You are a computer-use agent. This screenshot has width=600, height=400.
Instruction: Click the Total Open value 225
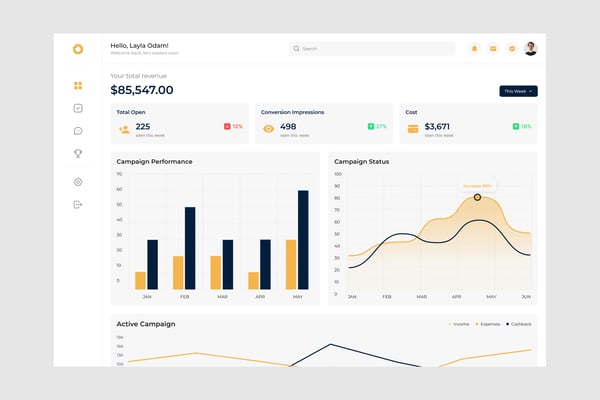point(143,127)
